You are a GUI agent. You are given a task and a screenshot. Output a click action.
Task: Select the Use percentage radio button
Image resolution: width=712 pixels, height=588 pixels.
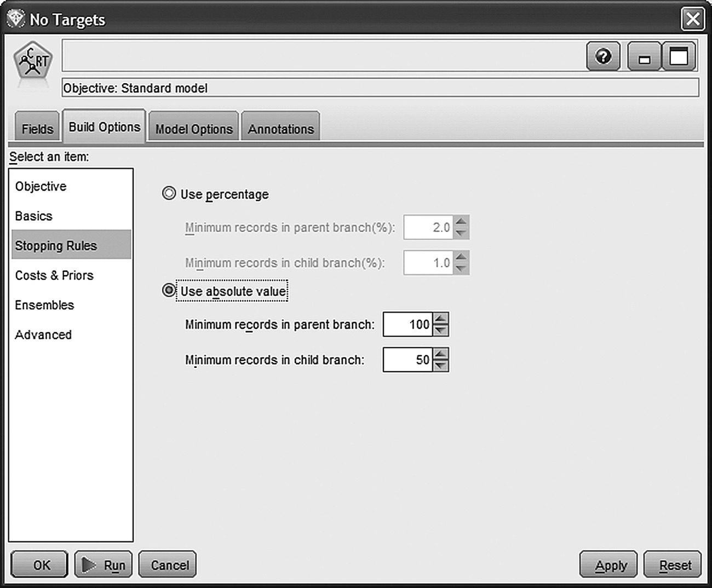(169, 193)
